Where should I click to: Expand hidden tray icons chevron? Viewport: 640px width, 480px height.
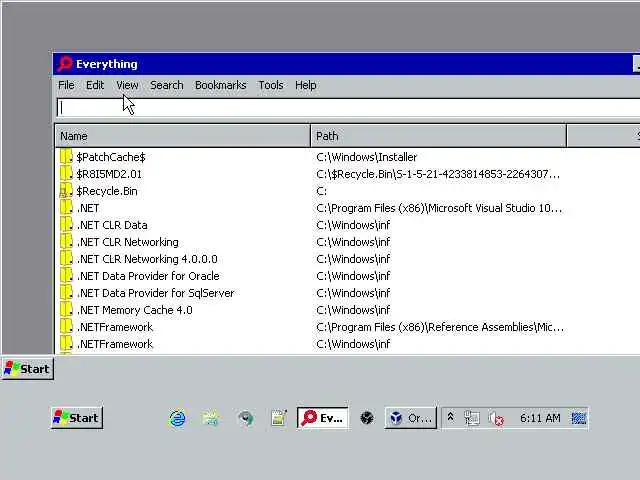(x=451, y=417)
